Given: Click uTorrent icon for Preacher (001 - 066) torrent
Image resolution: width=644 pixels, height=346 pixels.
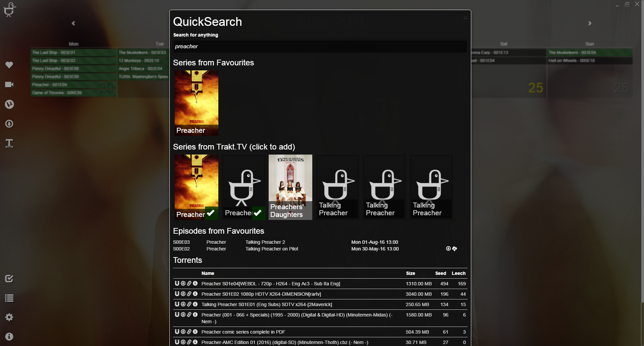Looking at the screenshot, I should (177, 314).
